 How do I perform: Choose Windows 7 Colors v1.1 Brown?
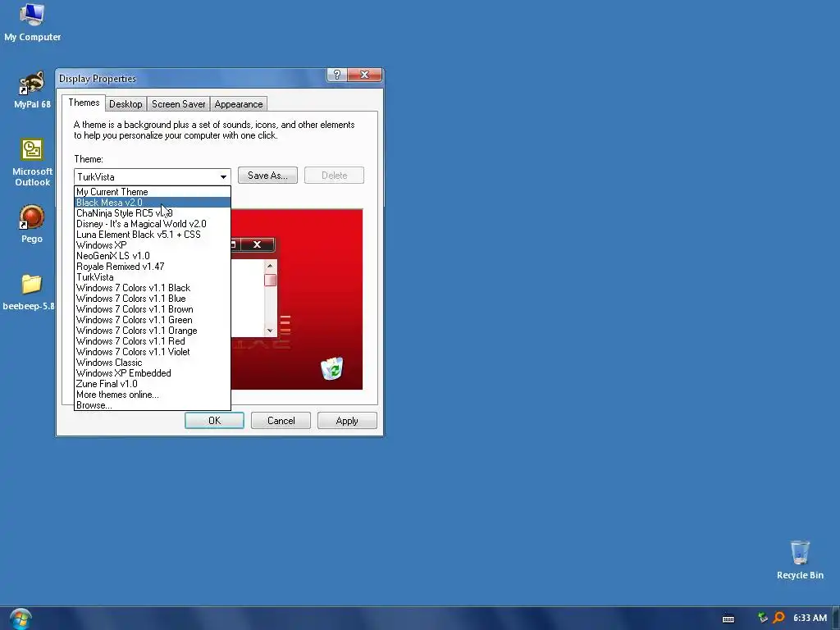tap(152, 309)
